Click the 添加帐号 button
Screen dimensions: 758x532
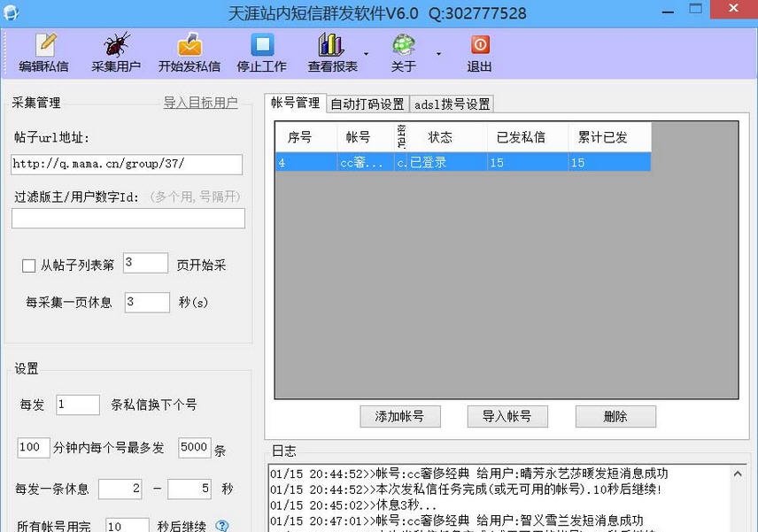pyautogui.click(x=399, y=417)
